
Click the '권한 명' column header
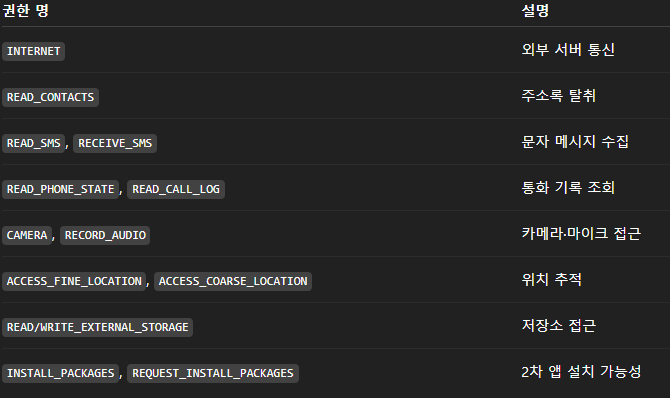(26, 10)
